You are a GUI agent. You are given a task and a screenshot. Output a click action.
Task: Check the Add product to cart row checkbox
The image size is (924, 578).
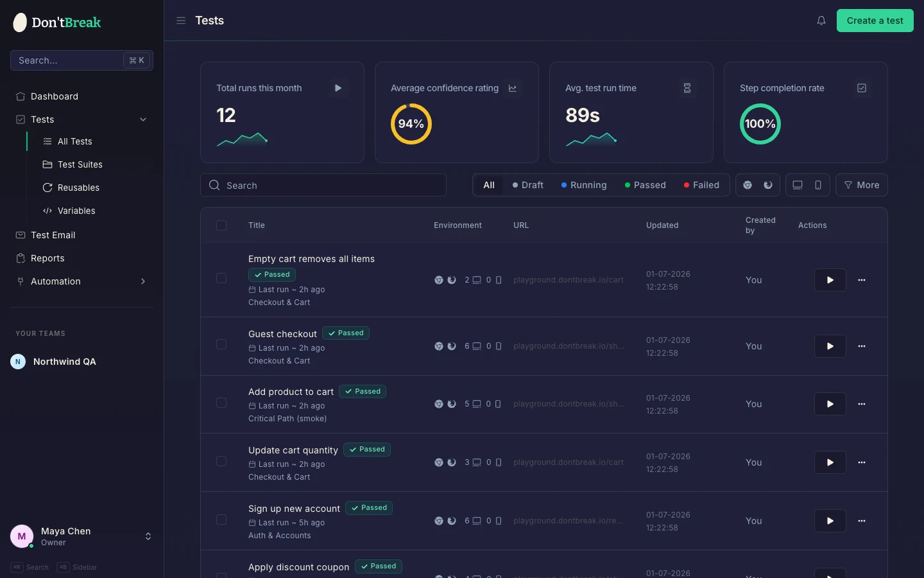click(221, 403)
